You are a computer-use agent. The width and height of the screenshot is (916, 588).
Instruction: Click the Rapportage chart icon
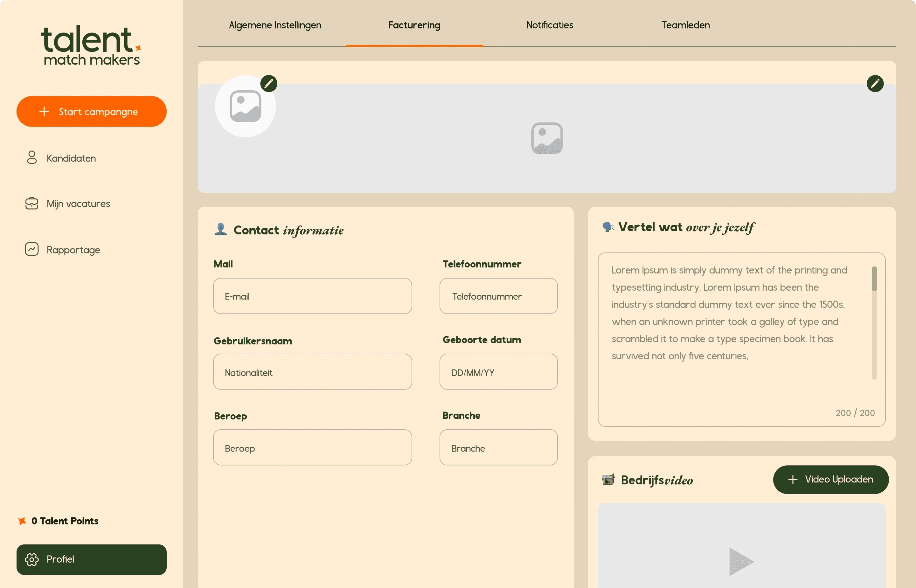coord(32,249)
